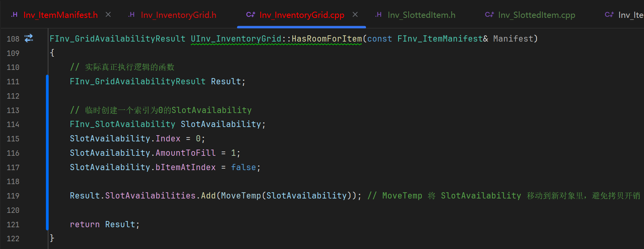Click the const keyword on line 108

point(380,39)
